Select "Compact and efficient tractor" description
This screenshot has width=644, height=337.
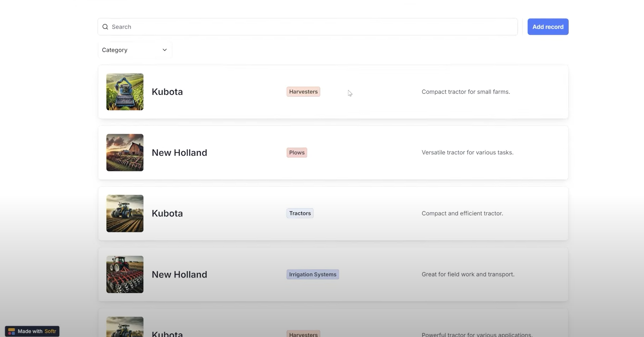pyautogui.click(x=462, y=213)
